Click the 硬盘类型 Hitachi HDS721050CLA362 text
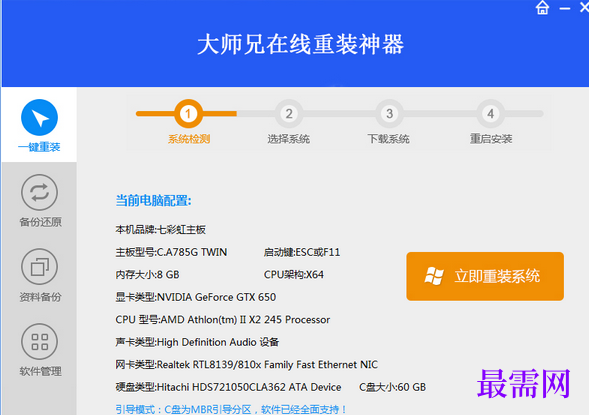Screen dimensions: 589x415 (228, 387)
